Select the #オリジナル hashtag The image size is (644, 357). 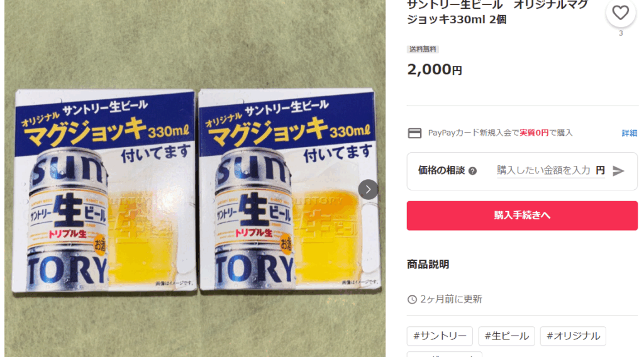pyautogui.click(x=573, y=336)
